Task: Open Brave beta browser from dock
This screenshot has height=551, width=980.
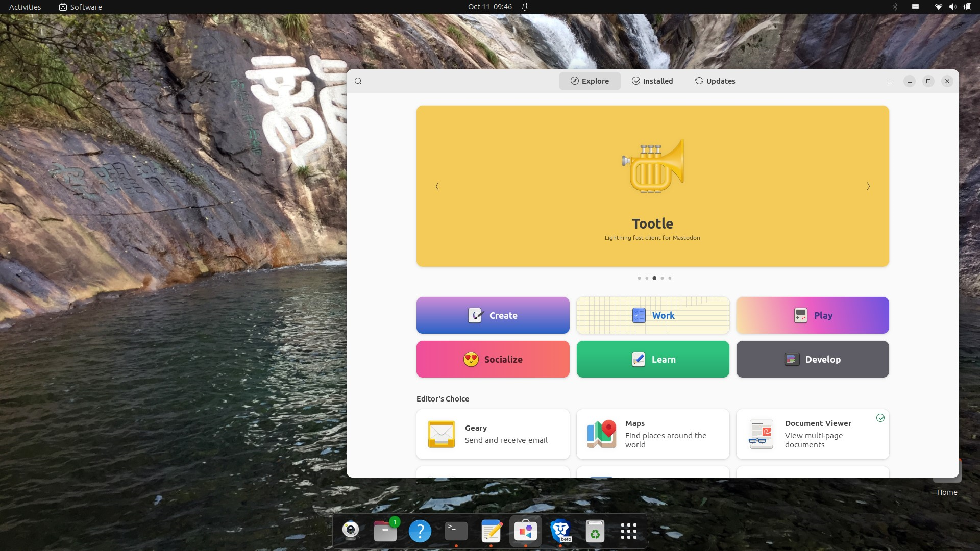Action: pyautogui.click(x=560, y=531)
